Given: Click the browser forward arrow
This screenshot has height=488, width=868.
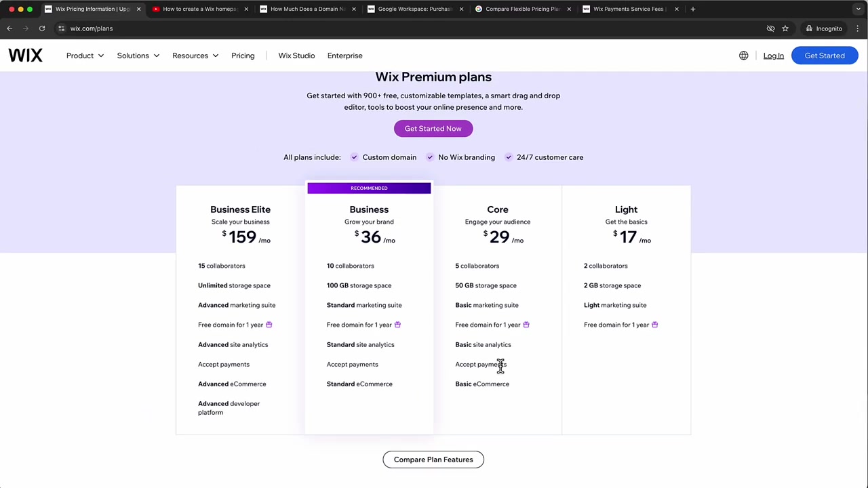Looking at the screenshot, I should point(26,28).
